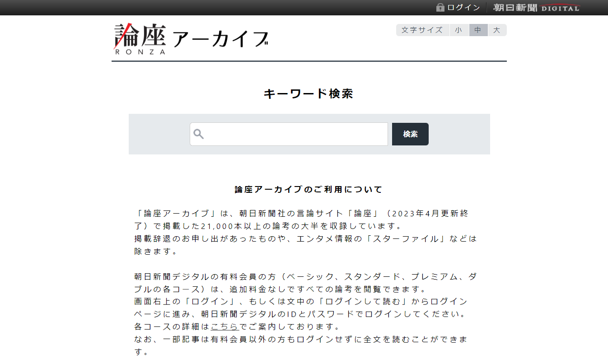Click the 論座アーカイブのご利用について heading
Screen dimensions: 608x364
(309, 190)
